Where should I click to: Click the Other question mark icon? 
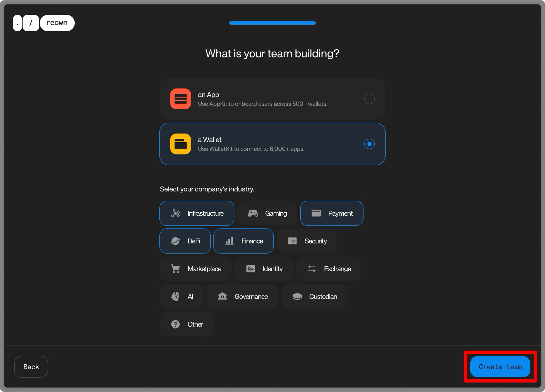[x=175, y=324]
